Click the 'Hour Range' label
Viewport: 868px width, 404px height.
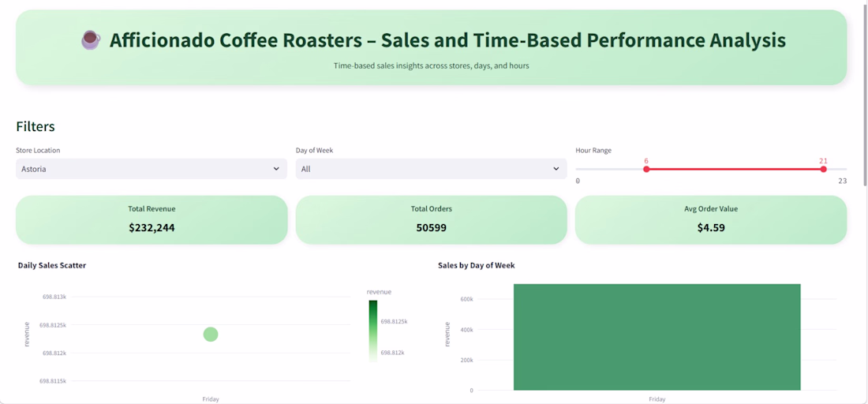[593, 151]
